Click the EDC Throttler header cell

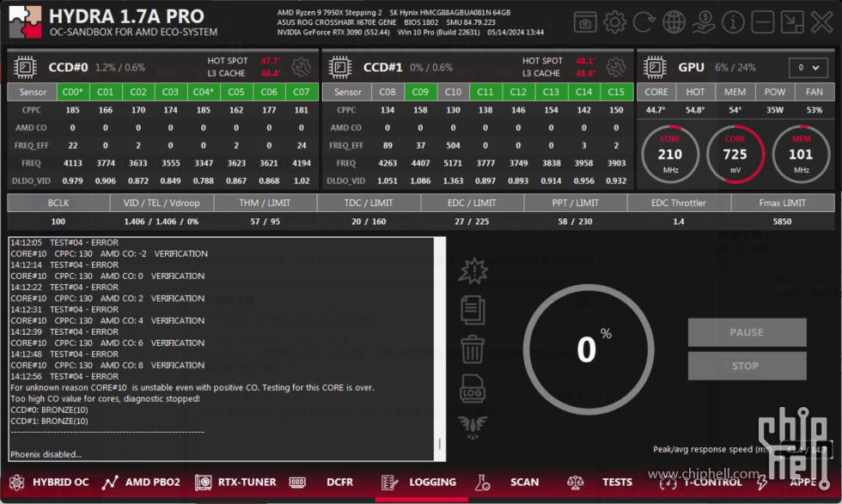[679, 203]
